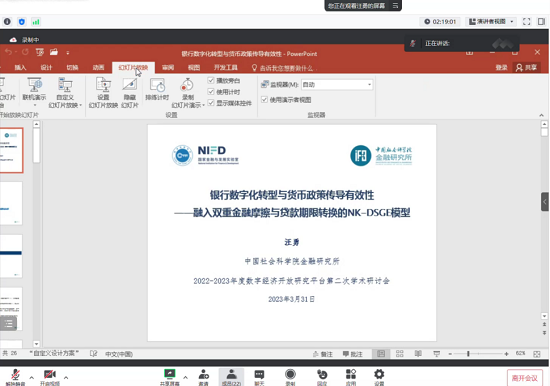550x386 pixels.
Task: Click the blue security shield icon
Action: pos(22,22)
